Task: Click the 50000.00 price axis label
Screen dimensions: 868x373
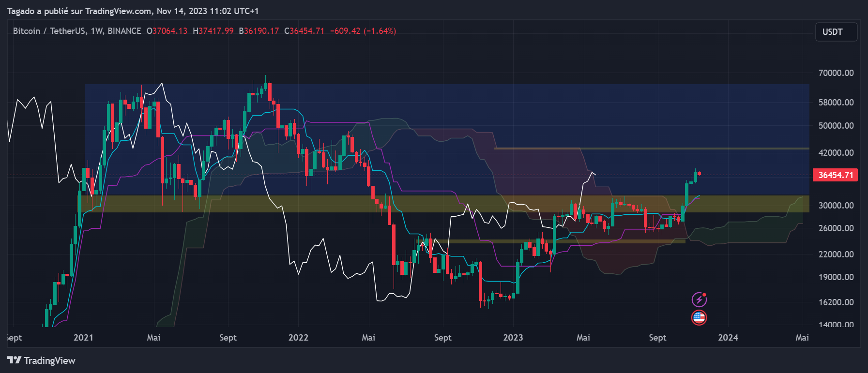Action: click(836, 126)
